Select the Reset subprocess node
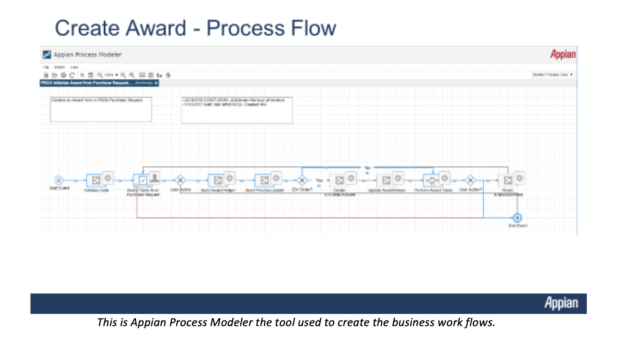The height and width of the screenshot is (364, 619). point(508,180)
